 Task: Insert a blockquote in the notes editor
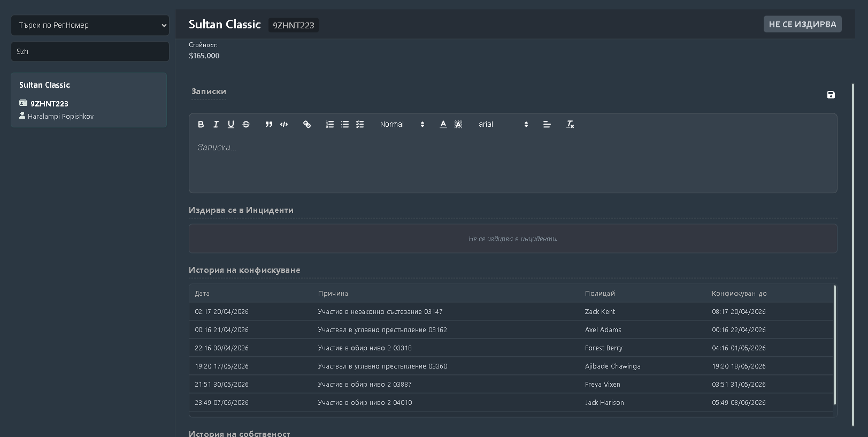[x=269, y=124]
